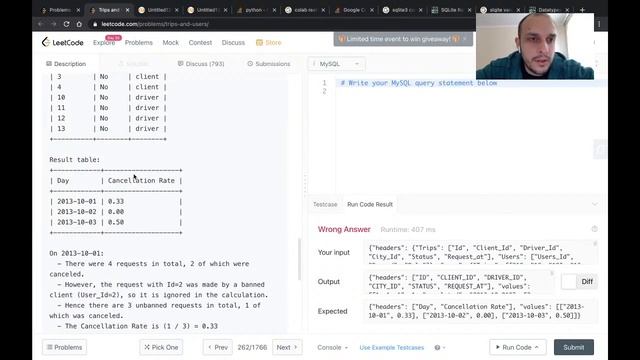The height and width of the screenshot is (360, 640).
Task: Click Use Example Testcases
Action: (x=391, y=347)
